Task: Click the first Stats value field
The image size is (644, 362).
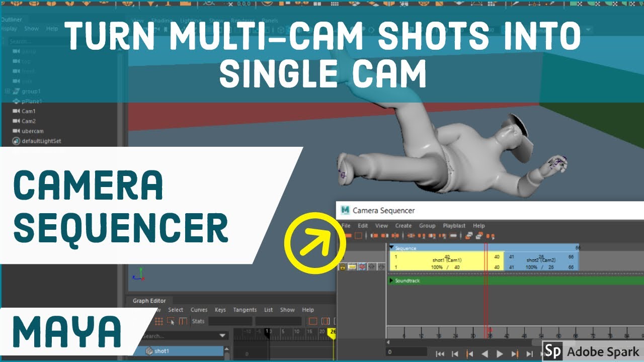Action: click(230, 321)
